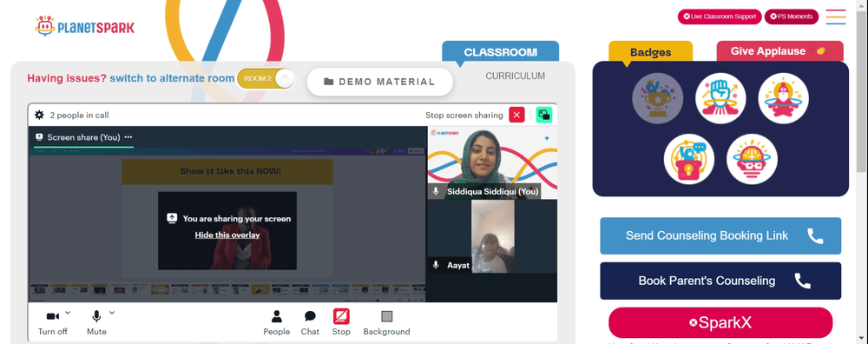Switch to the Curriculum tab
Viewport: 868px width, 344px height.
(515, 76)
